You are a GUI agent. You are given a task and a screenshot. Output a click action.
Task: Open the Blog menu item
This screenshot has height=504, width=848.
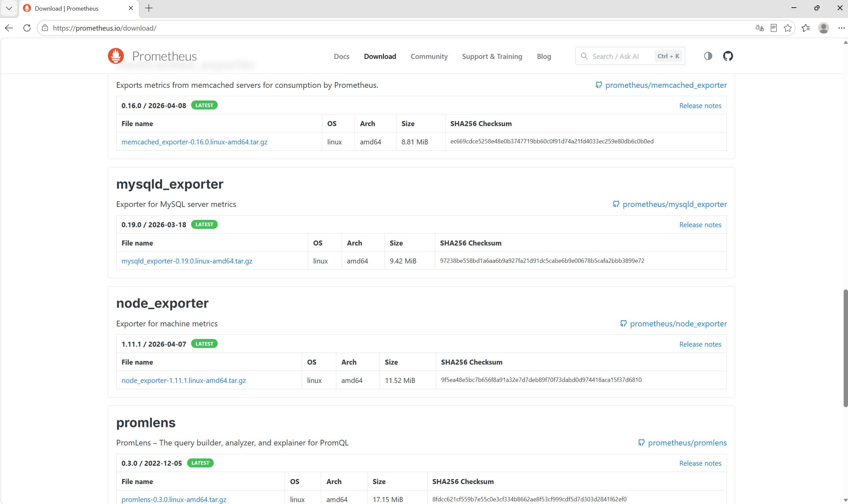(x=544, y=56)
